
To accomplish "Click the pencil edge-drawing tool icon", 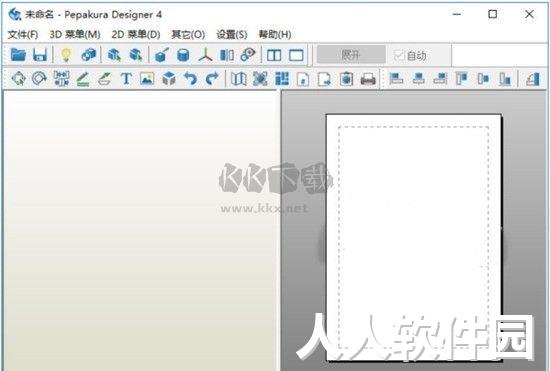I will 83,79.
